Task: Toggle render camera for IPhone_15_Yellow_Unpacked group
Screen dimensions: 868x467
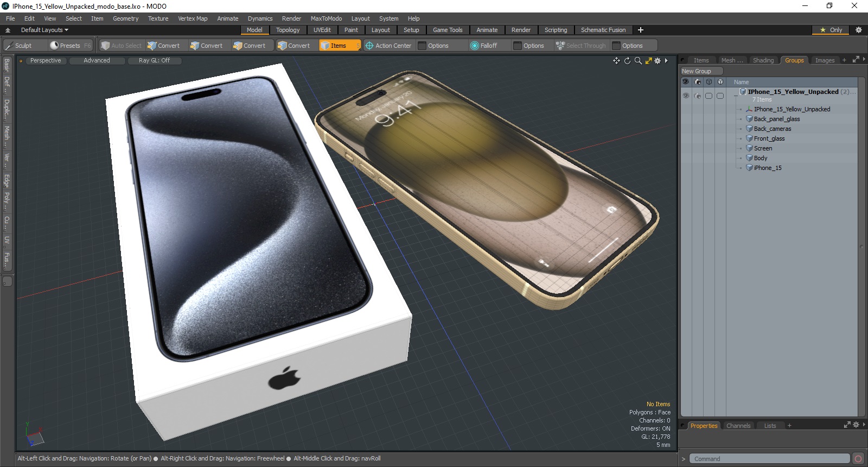Action: [x=698, y=96]
